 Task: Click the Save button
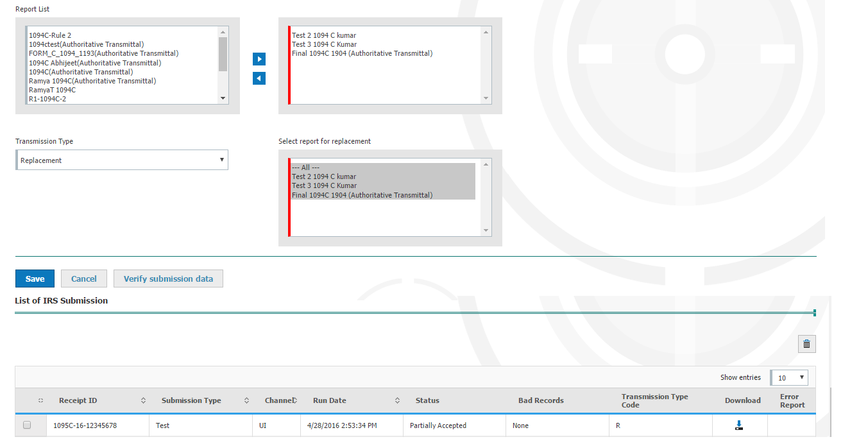point(35,279)
